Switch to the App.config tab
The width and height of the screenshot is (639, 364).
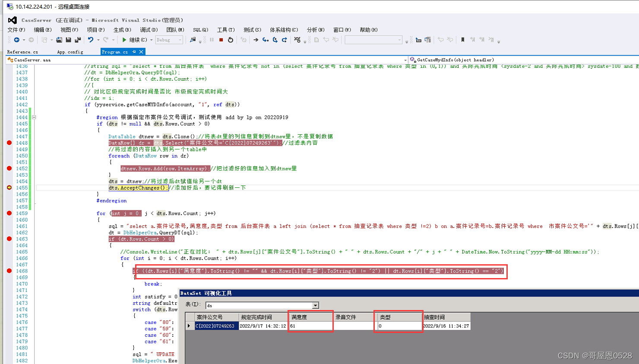[70, 52]
